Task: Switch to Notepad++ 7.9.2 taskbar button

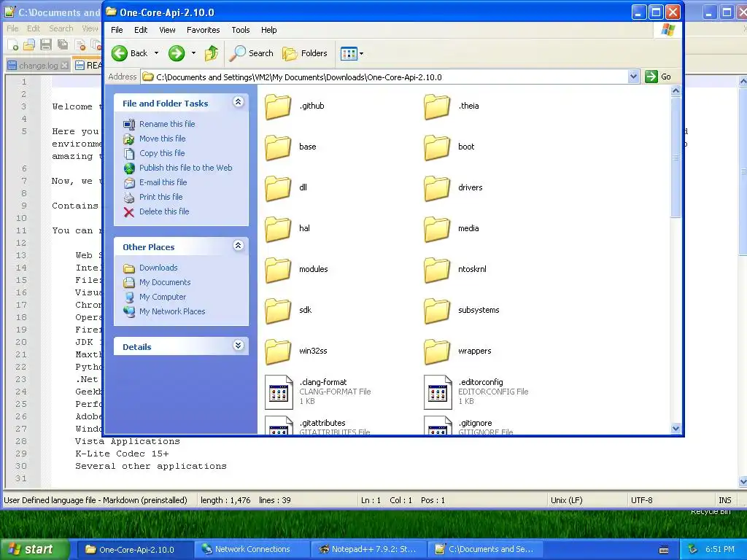Action: [x=368, y=549]
